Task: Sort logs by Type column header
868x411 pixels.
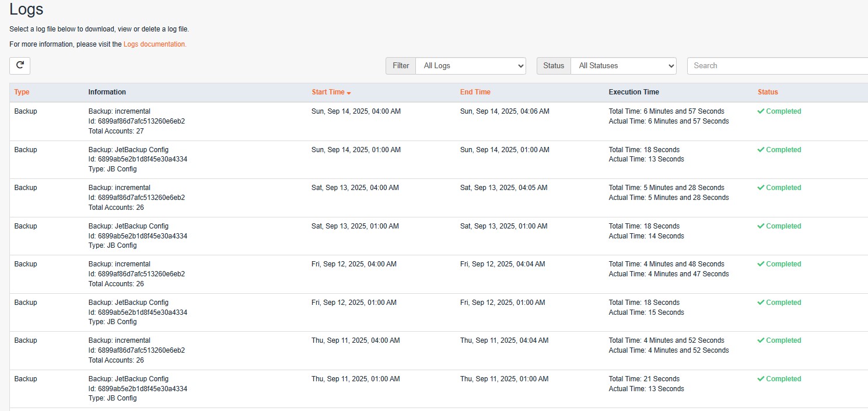Action: coord(22,92)
